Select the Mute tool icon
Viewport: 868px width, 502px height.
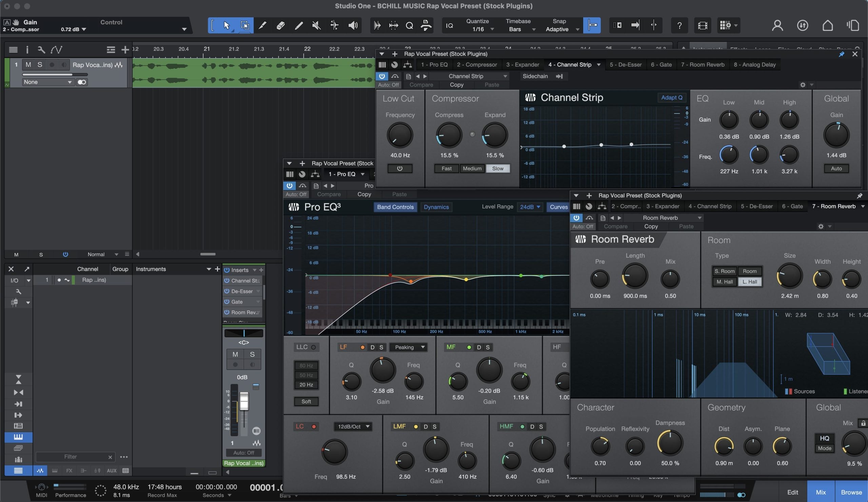(316, 25)
